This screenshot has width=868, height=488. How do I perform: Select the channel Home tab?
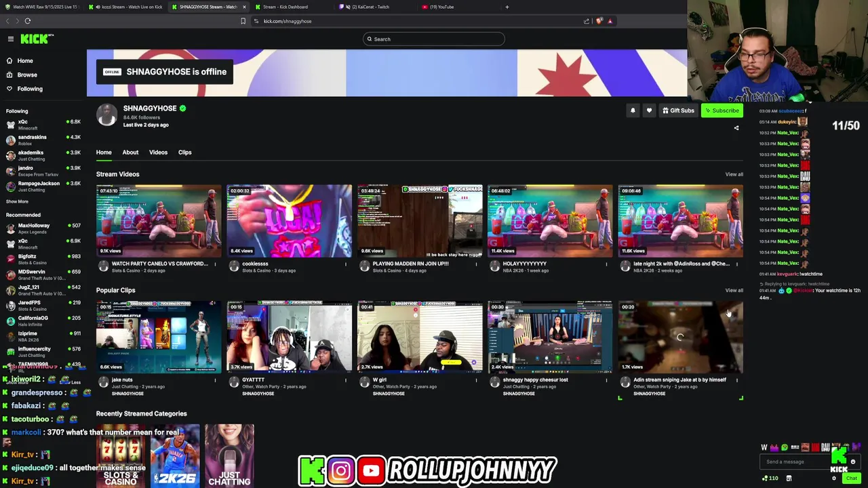(104, 152)
